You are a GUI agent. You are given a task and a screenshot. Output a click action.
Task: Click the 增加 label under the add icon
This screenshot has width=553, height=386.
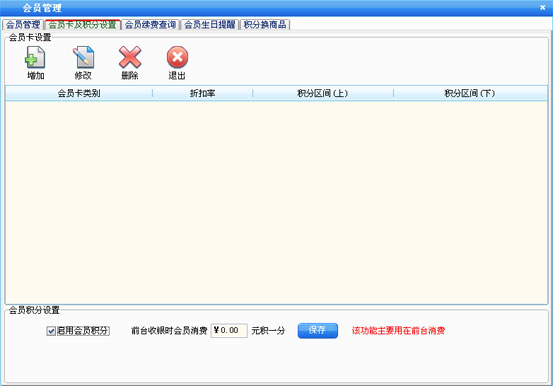pos(36,76)
